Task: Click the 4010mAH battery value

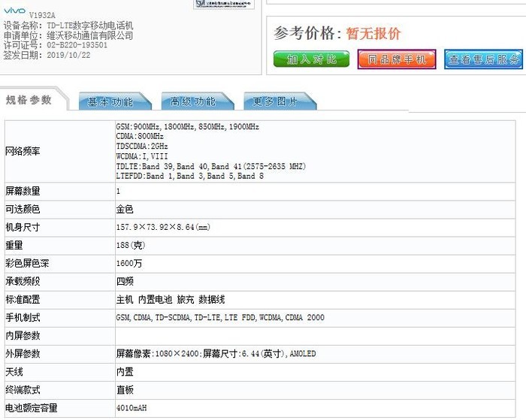Action: tap(131, 408)
